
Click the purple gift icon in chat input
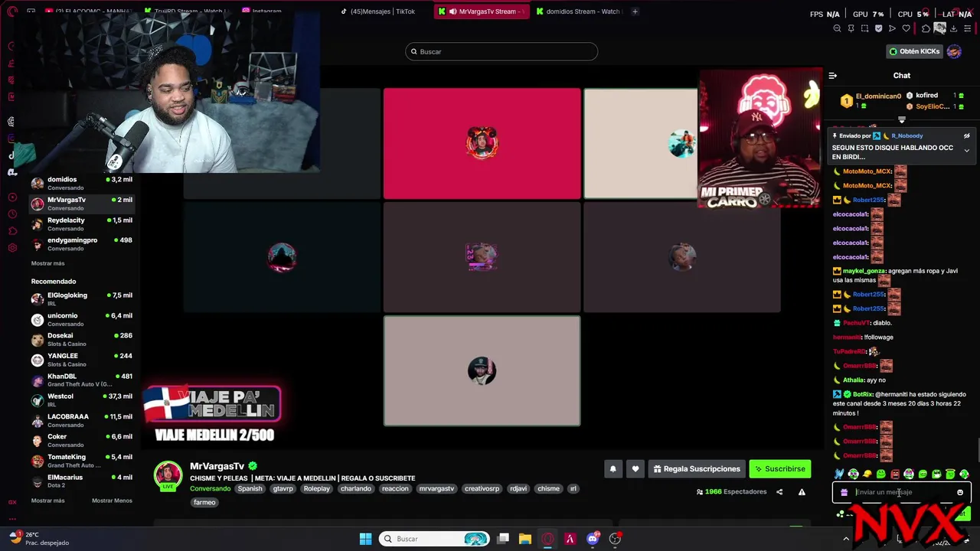tap(844, 492)
